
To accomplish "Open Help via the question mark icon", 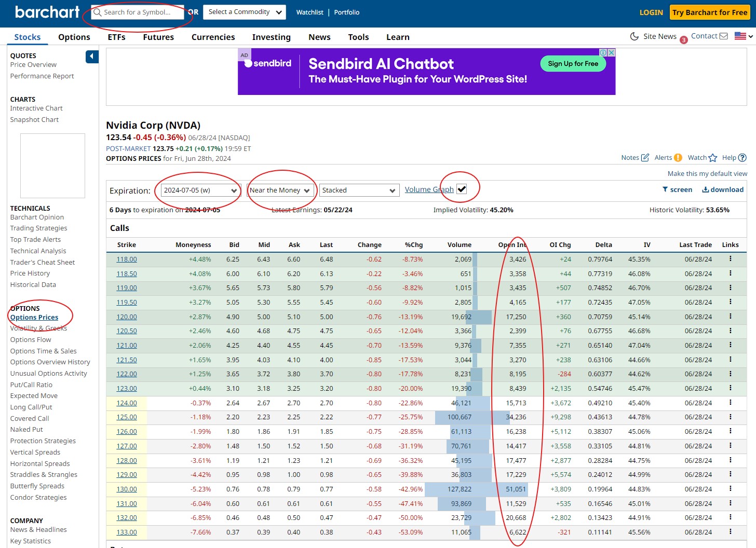I will click(741, 157).
